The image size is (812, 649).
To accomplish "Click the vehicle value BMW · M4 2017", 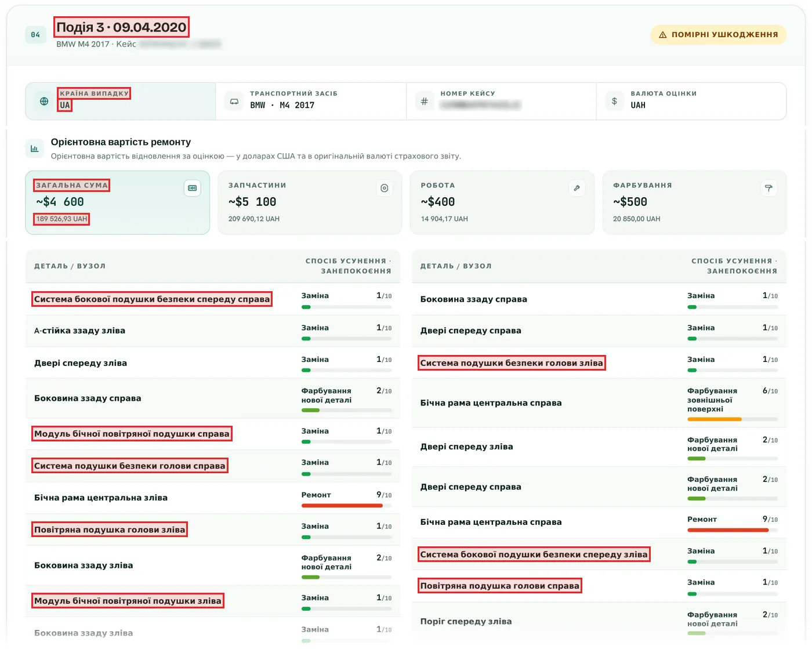I will tap(282, 106).
